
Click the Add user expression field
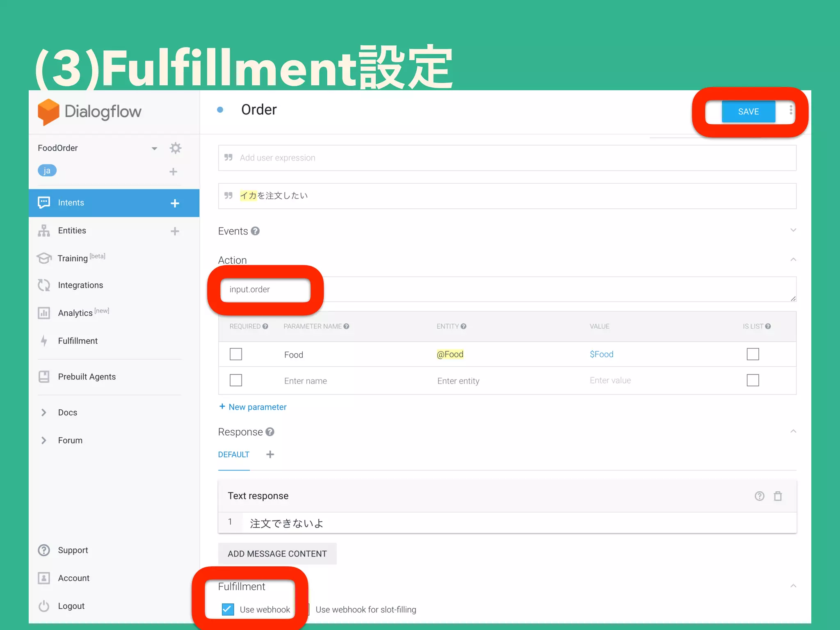click(507, 158)
